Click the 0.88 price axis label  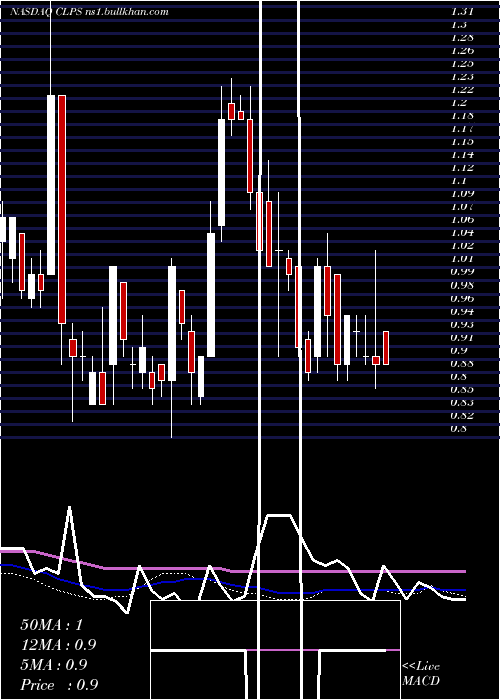(462, 363)
